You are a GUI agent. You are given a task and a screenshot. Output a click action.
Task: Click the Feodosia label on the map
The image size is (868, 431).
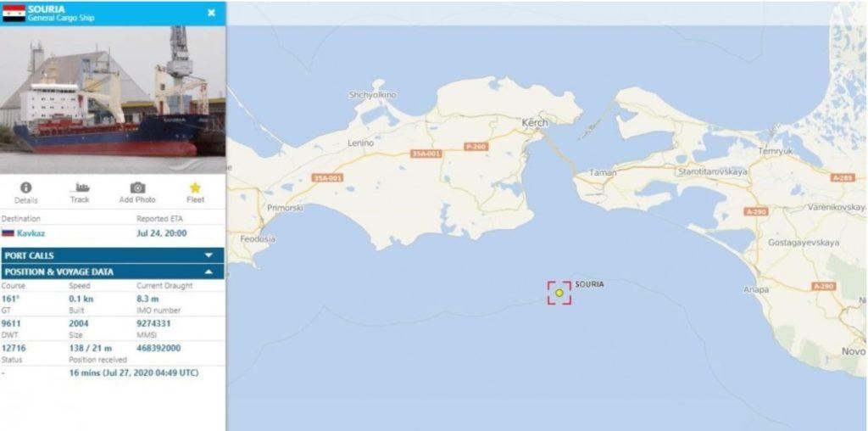click(258, 239)
